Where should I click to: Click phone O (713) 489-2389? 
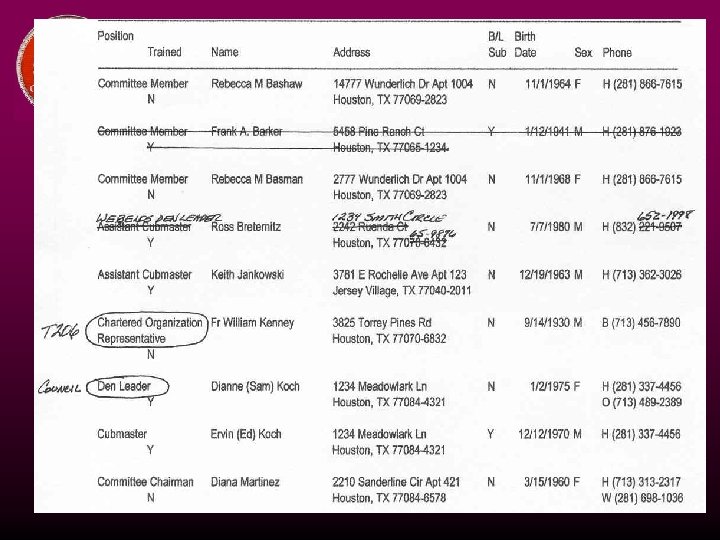tap(641, 403)
